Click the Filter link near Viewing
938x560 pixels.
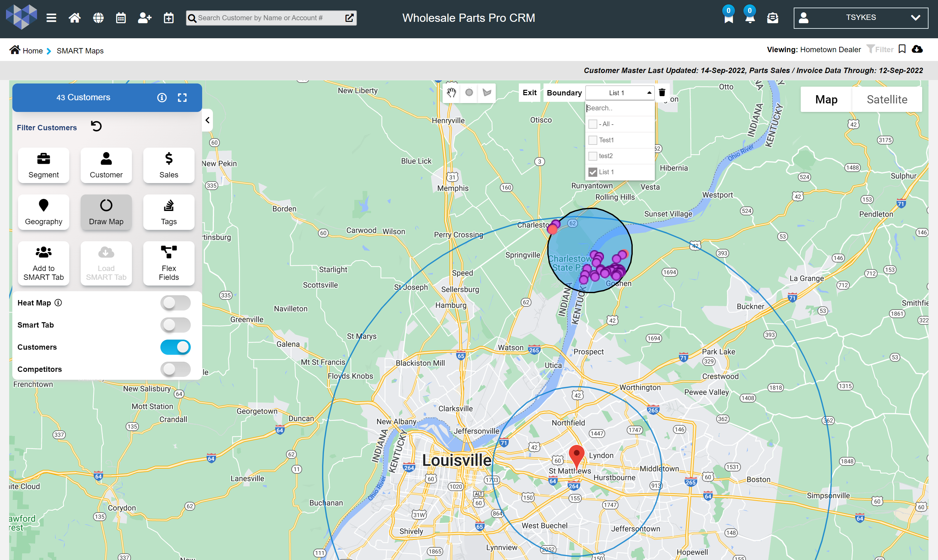(880, 49)
